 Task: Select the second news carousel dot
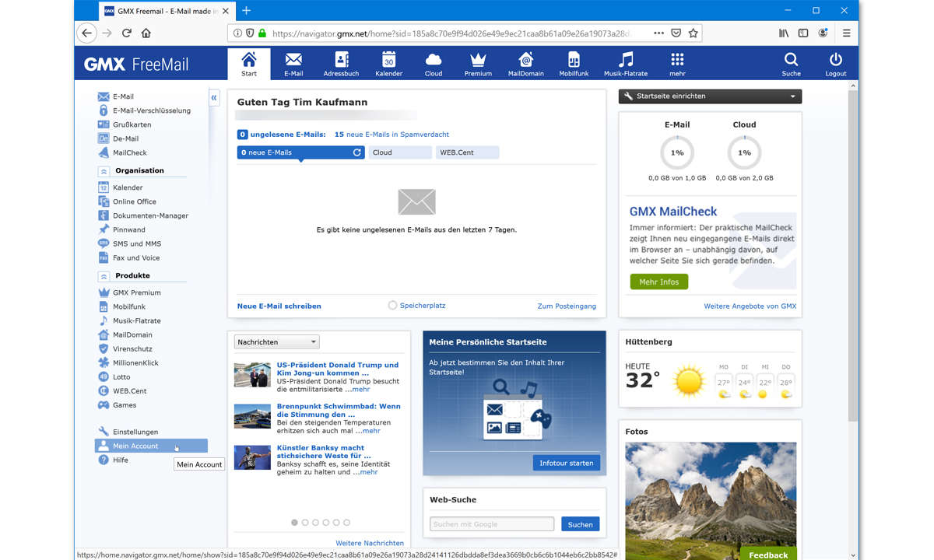coord(305,523)
